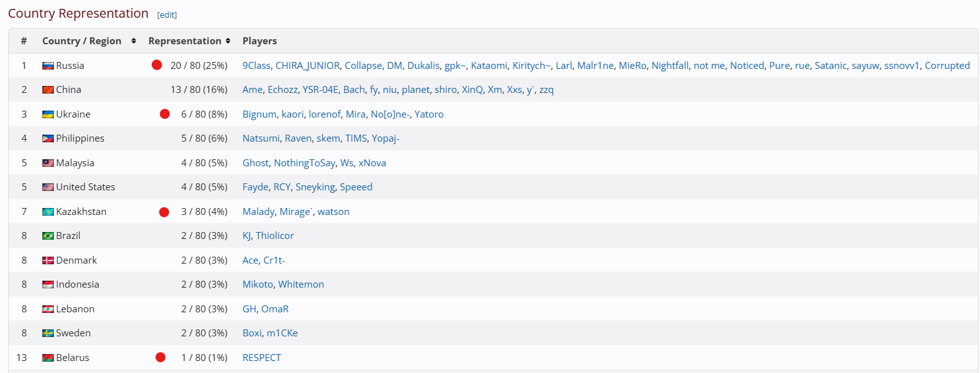Click the Players column header
This screenshot has height=373, width=980.
(260, 41)
